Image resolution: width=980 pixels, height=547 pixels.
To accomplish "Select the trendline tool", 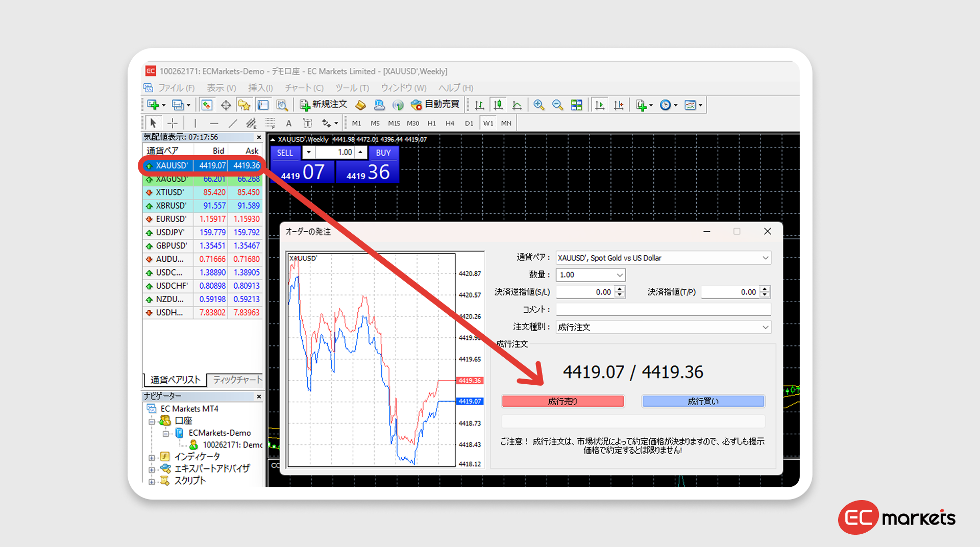I will tap(233, 123).
